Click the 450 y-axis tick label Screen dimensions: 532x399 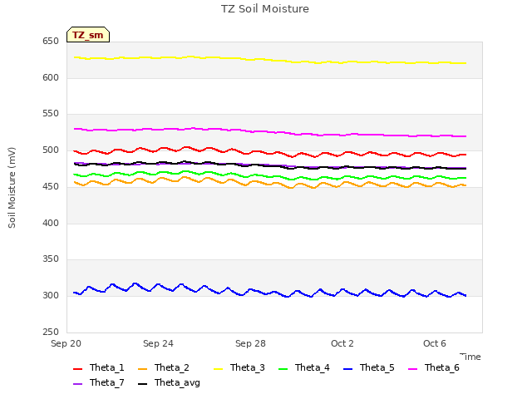pyautogui.click(x=51, y=186)
